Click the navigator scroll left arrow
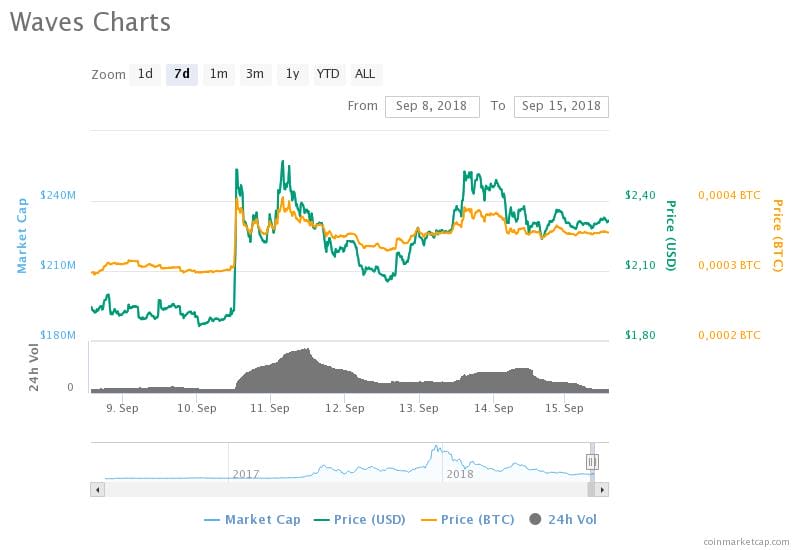 tap(97, 490)
